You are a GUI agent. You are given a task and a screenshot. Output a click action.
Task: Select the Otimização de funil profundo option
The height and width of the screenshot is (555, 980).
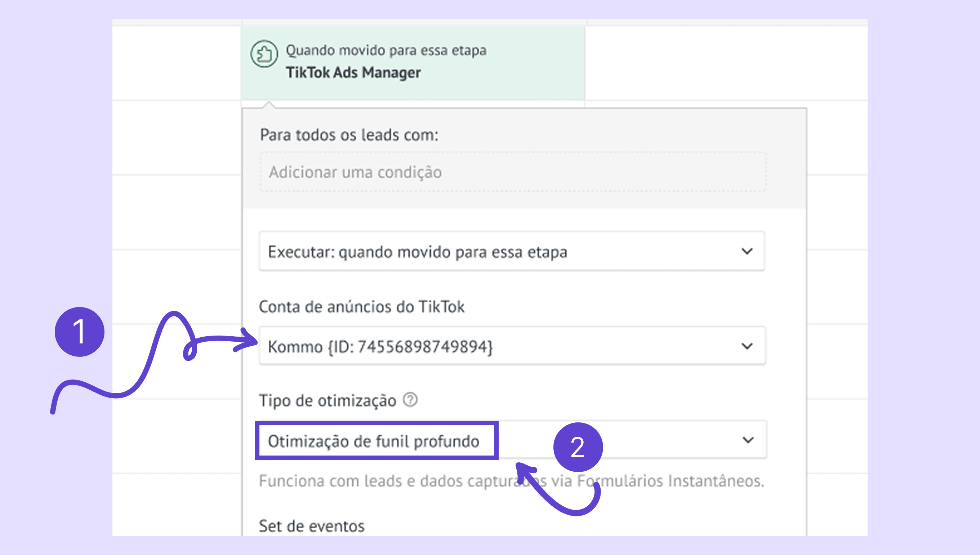click(x=374, y=441)
